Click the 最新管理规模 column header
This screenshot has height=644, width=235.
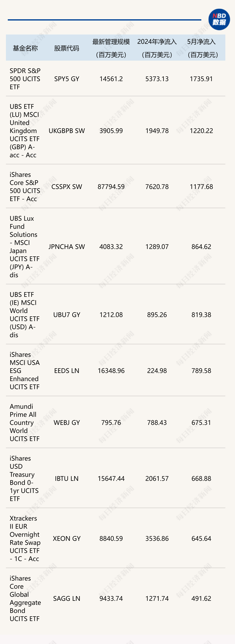(111, 48)
